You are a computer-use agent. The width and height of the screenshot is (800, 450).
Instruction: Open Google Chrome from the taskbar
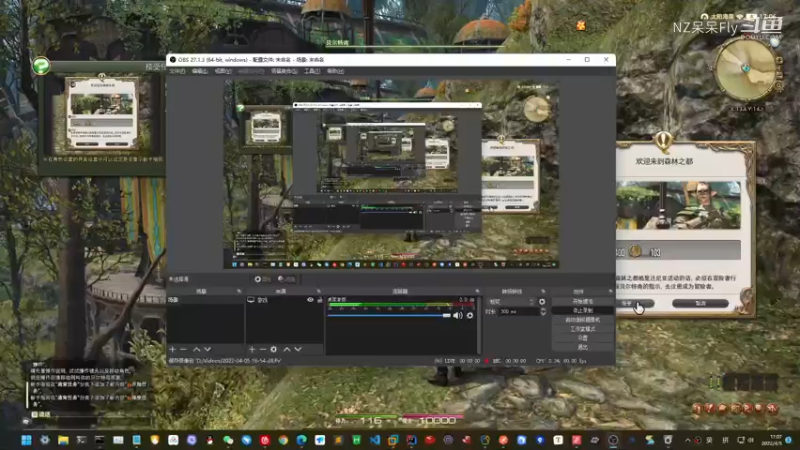coord(283,440)
